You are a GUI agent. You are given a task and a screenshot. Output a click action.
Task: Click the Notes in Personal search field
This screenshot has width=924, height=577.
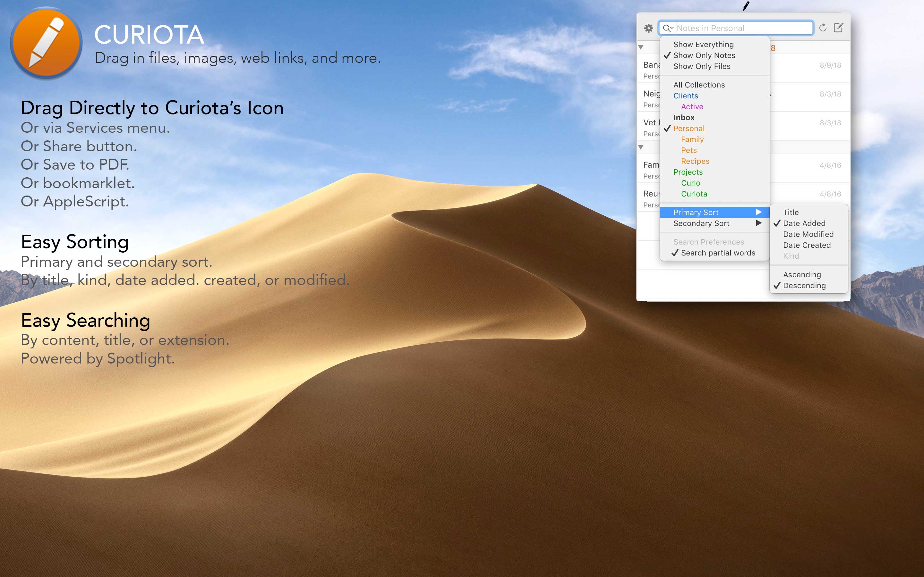tap(741, 28)
